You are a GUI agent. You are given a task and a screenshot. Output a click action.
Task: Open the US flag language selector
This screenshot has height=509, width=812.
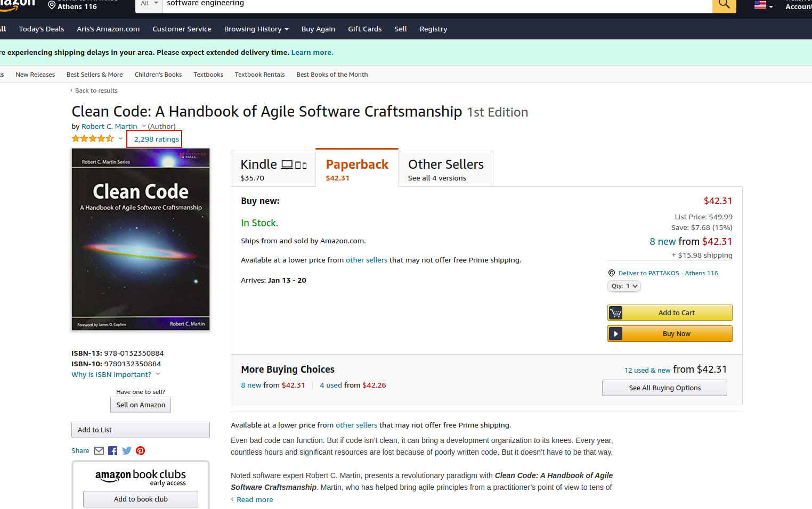point(763,5)
